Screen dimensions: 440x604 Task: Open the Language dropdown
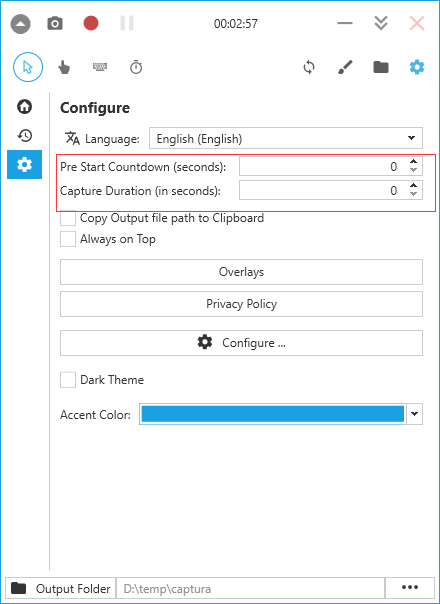click(x=286, y=138)
